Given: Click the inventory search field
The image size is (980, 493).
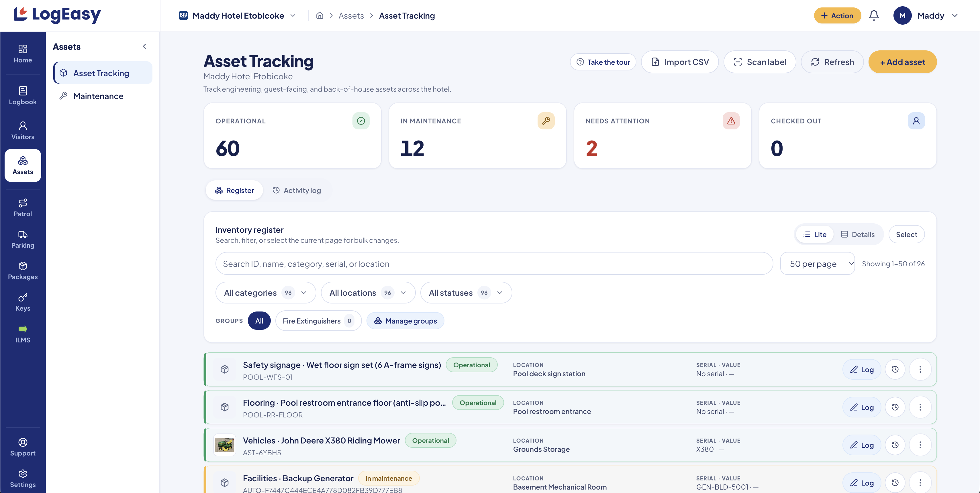Looking at the screenshot, I should [x=494, y=263].
